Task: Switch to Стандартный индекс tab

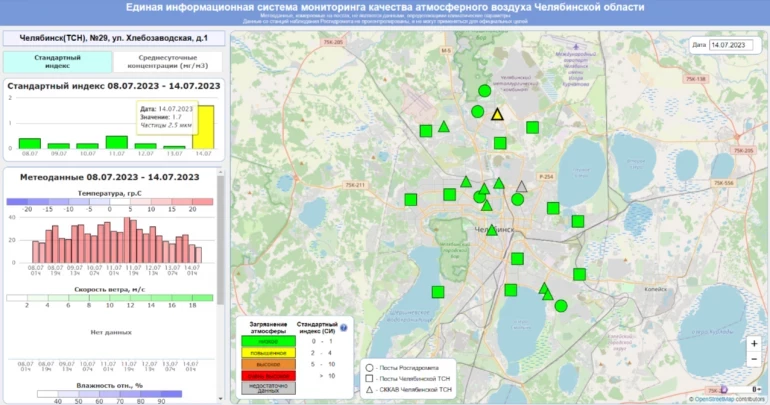Action: (x=58, y=62)
